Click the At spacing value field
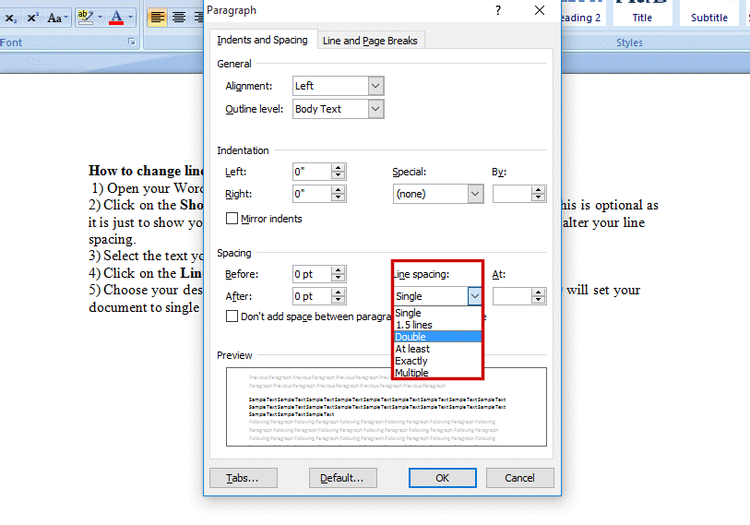Screen dimensions: 750x525 coord(512,296)
